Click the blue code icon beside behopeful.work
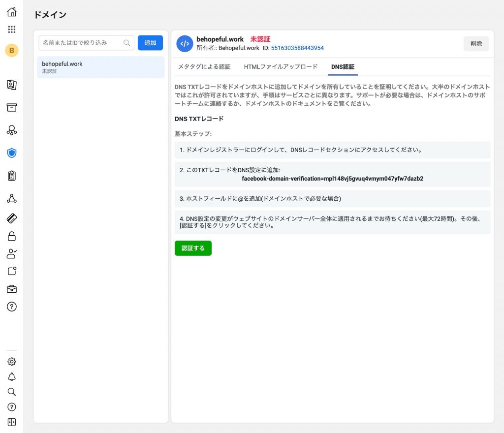 pos(185,43)
